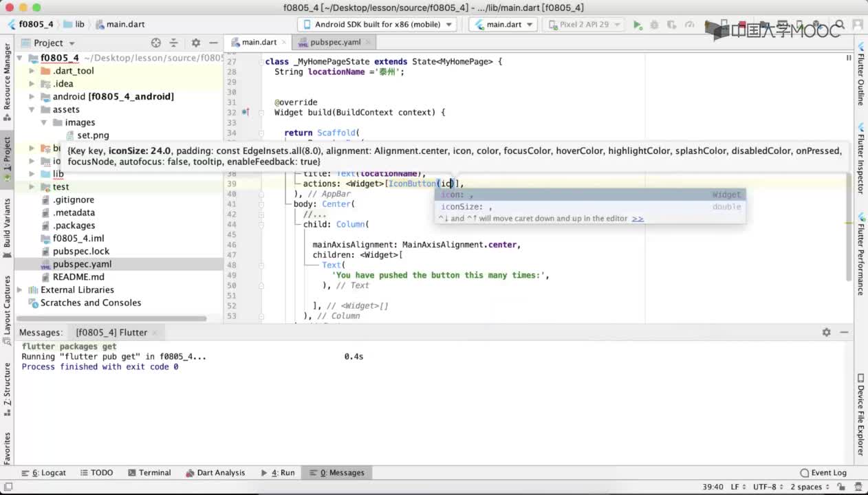Select Scratches and Consoles node
This screenshot has height=495, width=868.
point(91,303)
